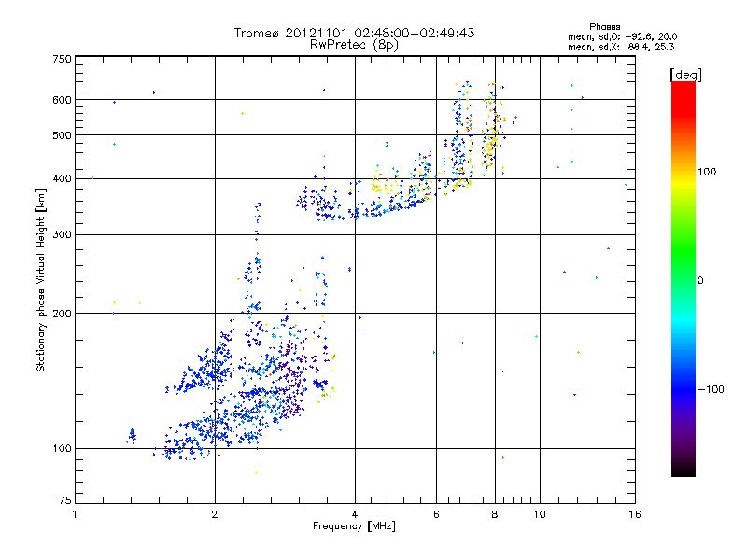The image size is (747, 560).
Task: Click the 'Frequency [MHz]' x-axis label
Action: 354,526
